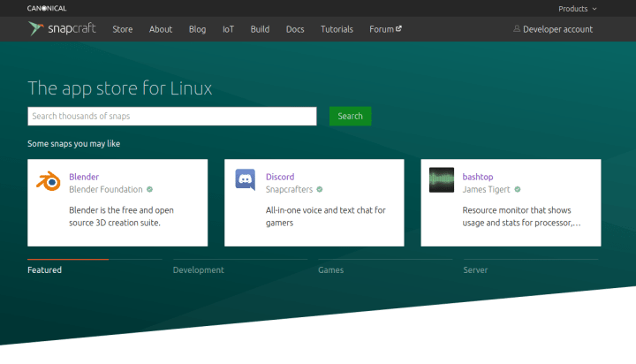Click the Blender app icon
Image resolution: width=636 pixels, height=364 pixels.
pyautogui.click(x=49, y=181)
